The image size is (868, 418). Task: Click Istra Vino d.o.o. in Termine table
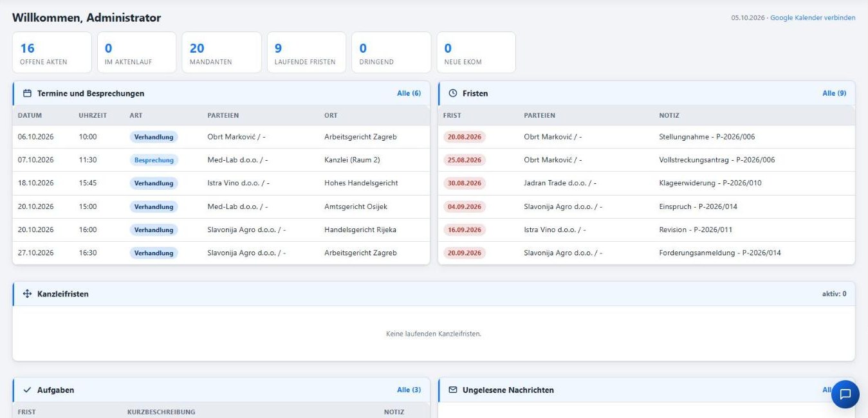(238, 183)
